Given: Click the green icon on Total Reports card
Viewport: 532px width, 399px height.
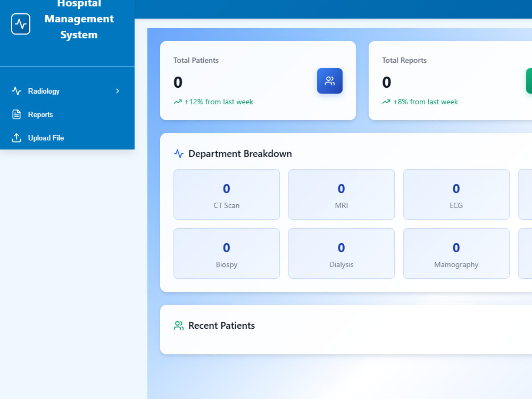Looking at the screenshot, I should pyautogui.click(x=529, y=81).
